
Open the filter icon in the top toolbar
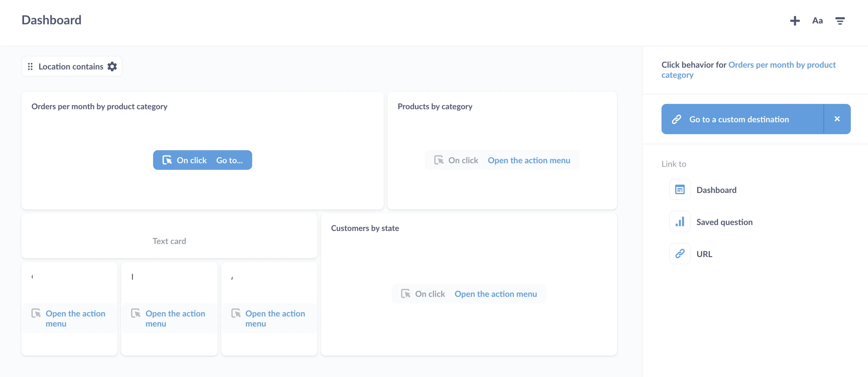(840, 20)
